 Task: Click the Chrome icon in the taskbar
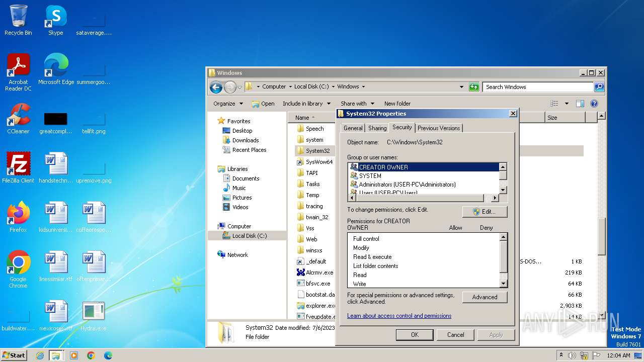point(91,355)
